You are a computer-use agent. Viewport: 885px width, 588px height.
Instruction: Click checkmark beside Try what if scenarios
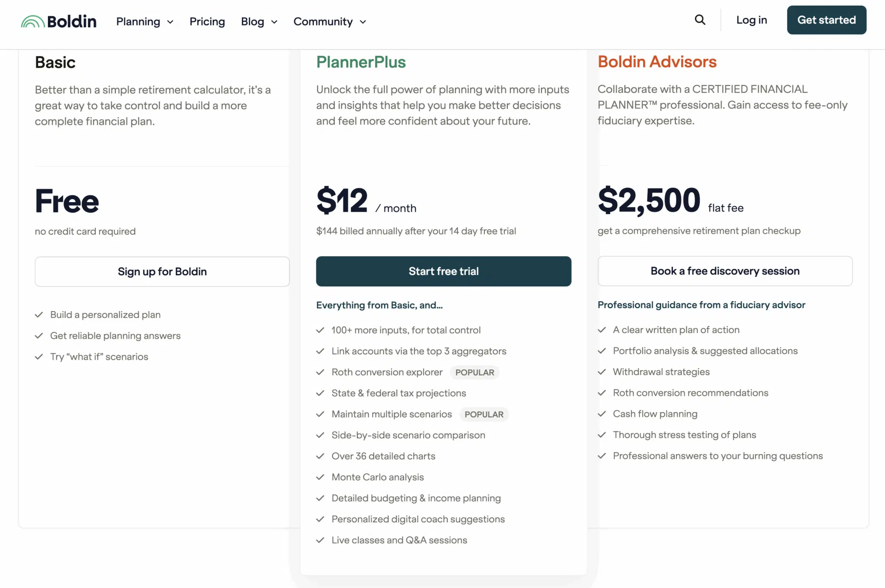tap(39, 356)
